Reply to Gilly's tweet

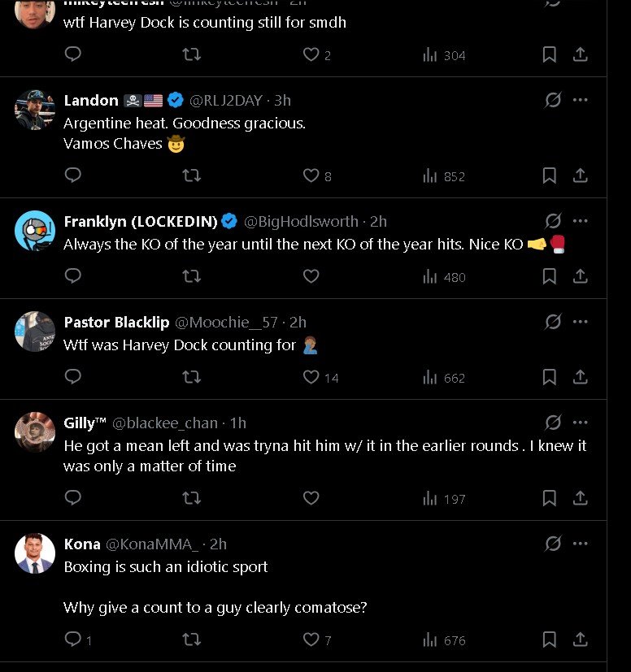[72, 498]
